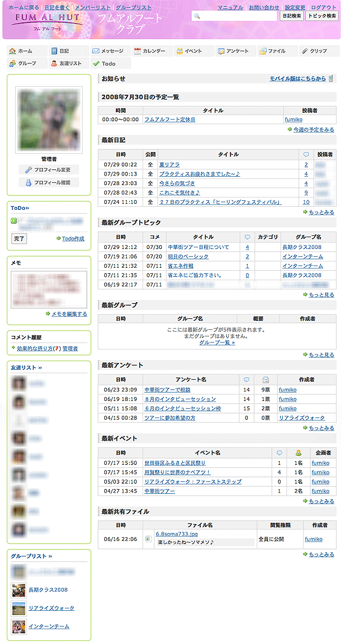
Task: Click the 日記検索 button
Action: [x=292, y=16]
